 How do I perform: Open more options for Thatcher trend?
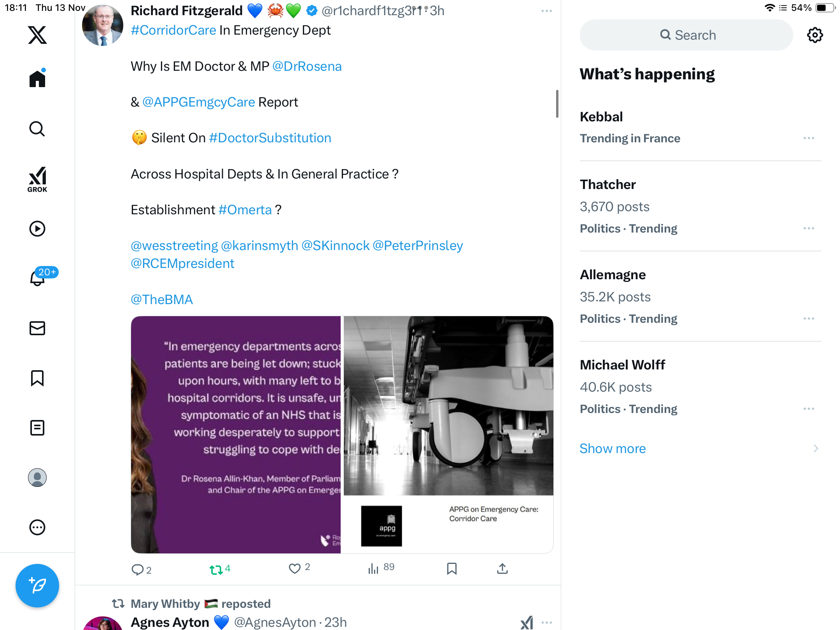pos(808,228)
